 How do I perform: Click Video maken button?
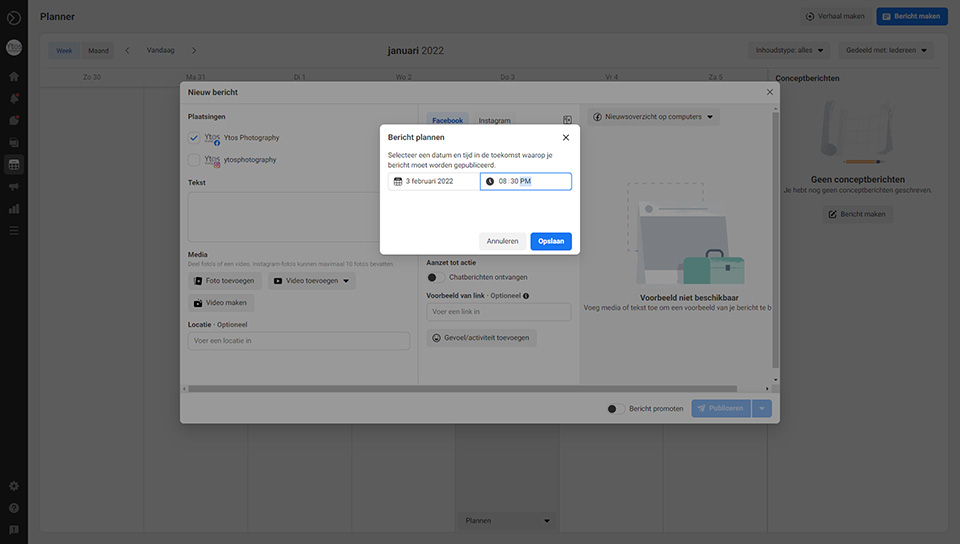pos(221,303)
